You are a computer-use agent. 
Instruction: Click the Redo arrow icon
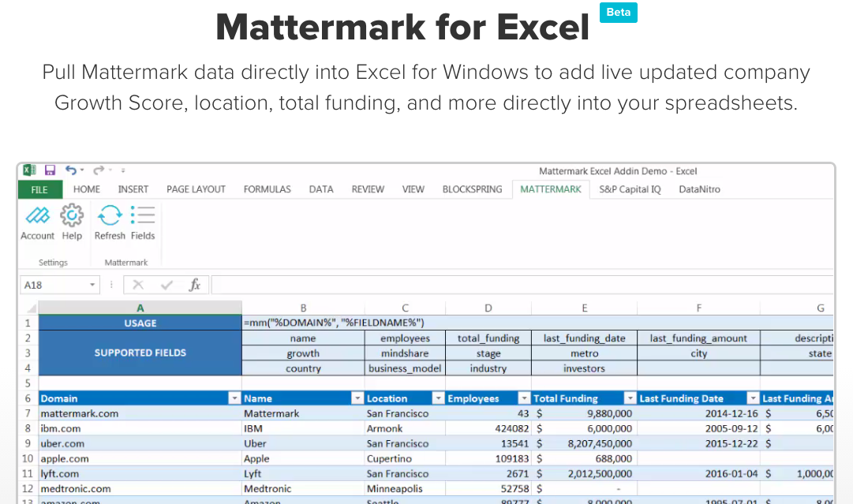click(99, 170)
